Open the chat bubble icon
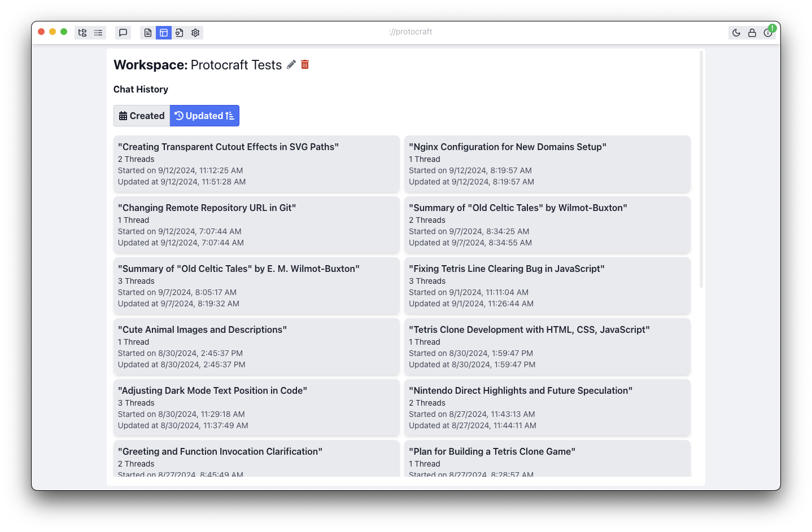 [x=123, y=33]
